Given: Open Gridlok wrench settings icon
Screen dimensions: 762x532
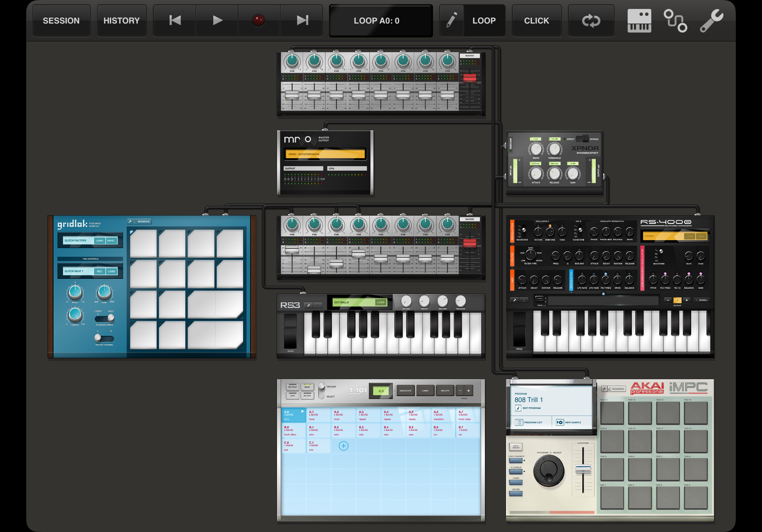Looking at the screenshot, I should (x=130, y=221).
